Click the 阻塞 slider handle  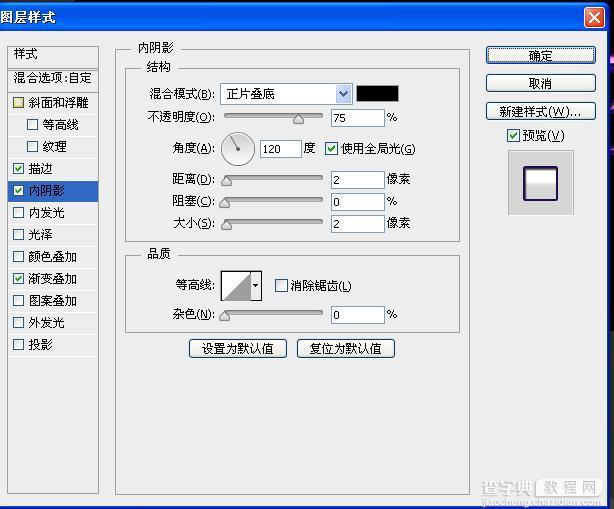(225, 202)
